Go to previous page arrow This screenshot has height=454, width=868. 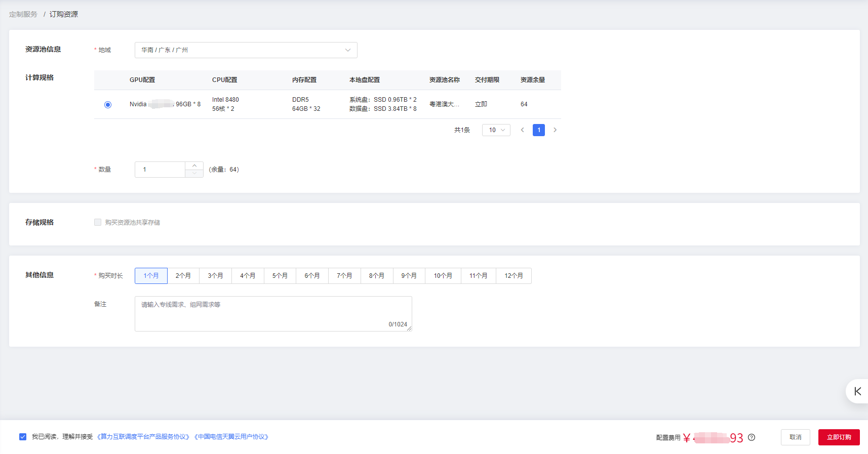[523, 130]
